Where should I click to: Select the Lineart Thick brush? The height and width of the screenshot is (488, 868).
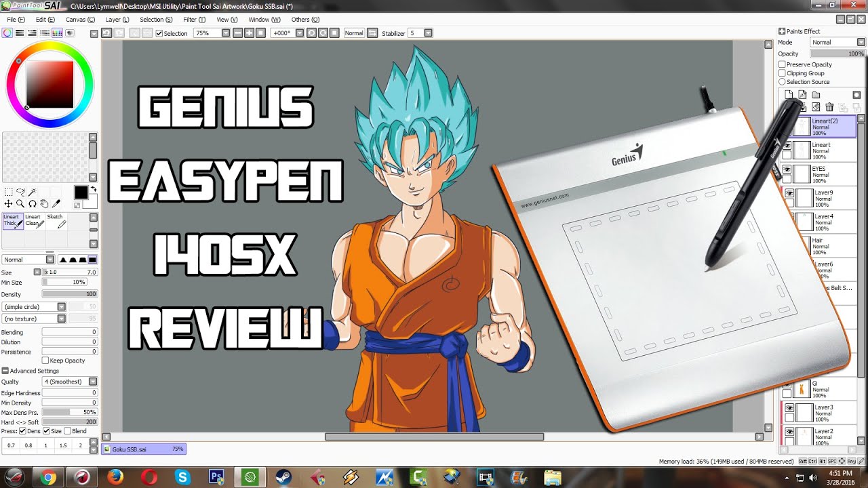coord(13,221)
